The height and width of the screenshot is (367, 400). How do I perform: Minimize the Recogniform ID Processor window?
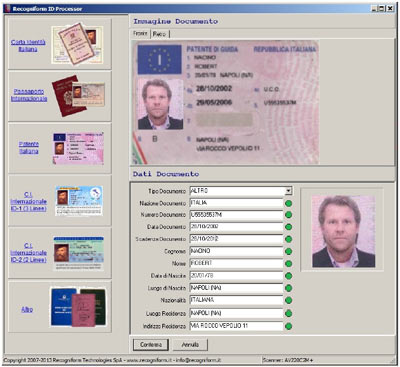coord(375,9)
